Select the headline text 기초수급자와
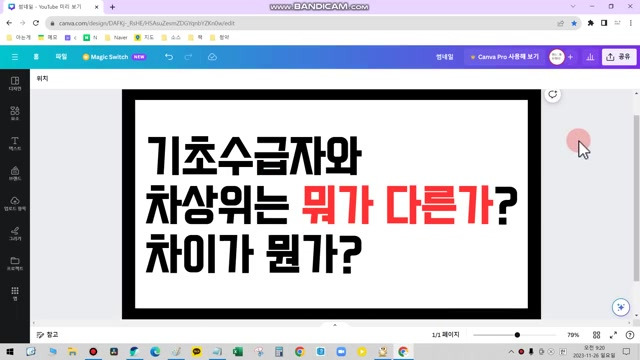Image resolution: width=640 pixels, height=360 pixels. click(254, 156)
